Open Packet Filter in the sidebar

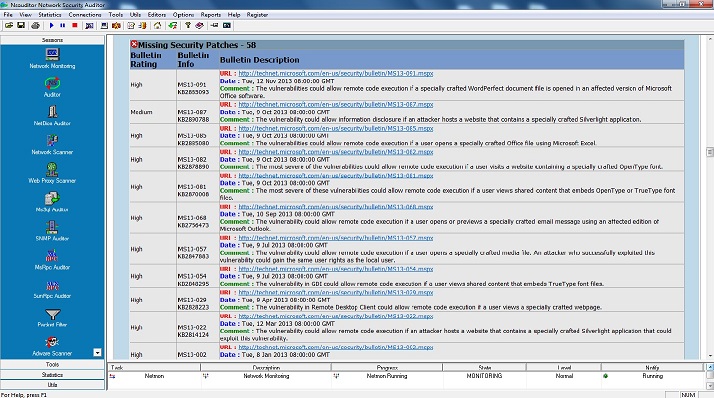(x=52, y=317)
